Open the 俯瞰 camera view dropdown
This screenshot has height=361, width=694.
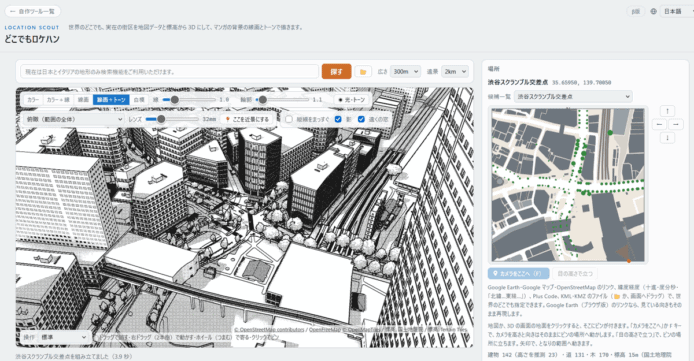point(73,119)
